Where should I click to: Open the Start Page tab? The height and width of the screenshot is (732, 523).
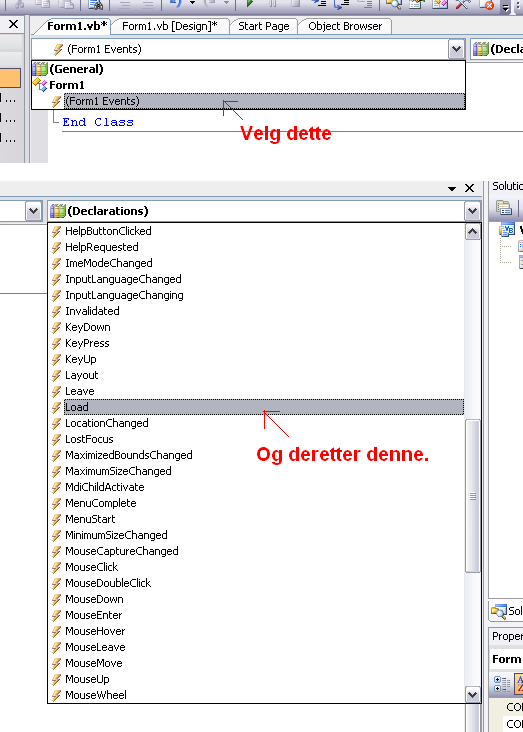(264, 26)
